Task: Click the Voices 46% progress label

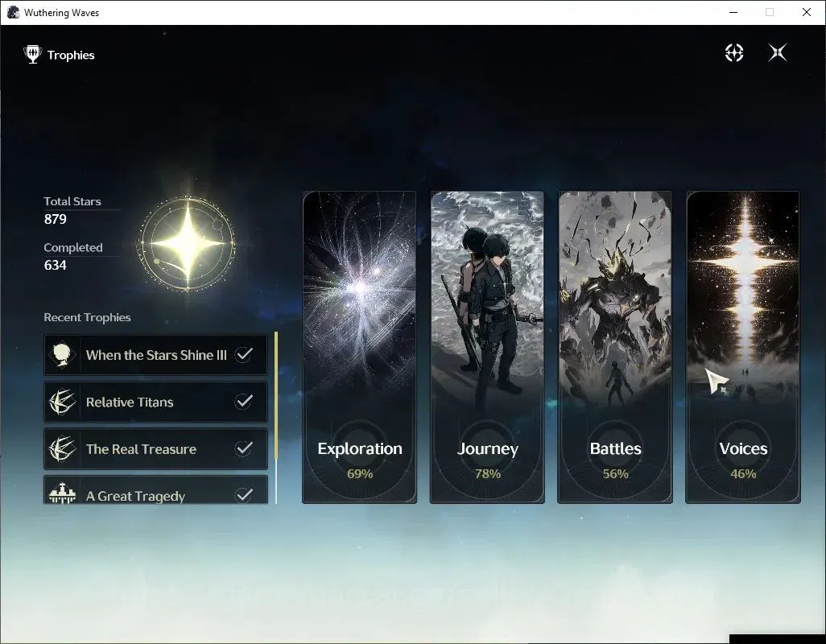Action: point(743,474)
